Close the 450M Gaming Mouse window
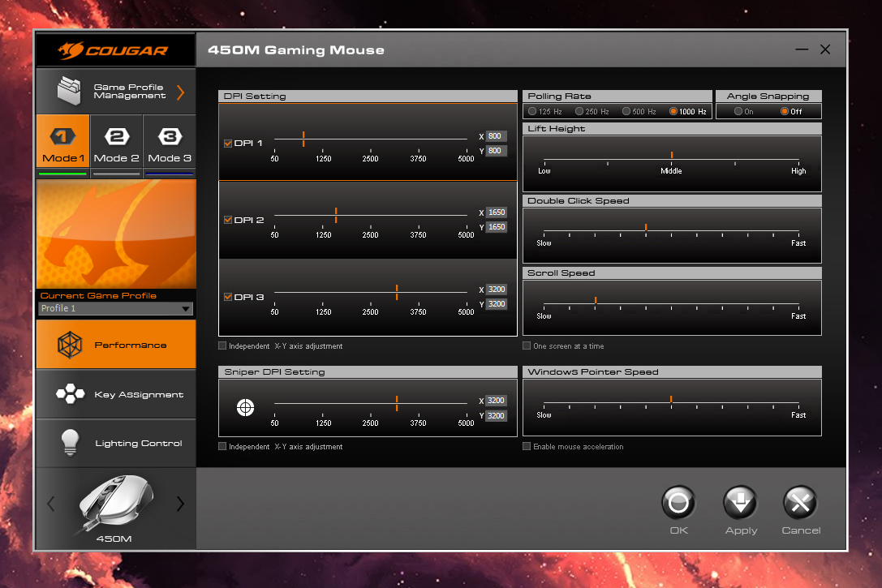This screenshot has height=588, width=882. click(825, 49)
